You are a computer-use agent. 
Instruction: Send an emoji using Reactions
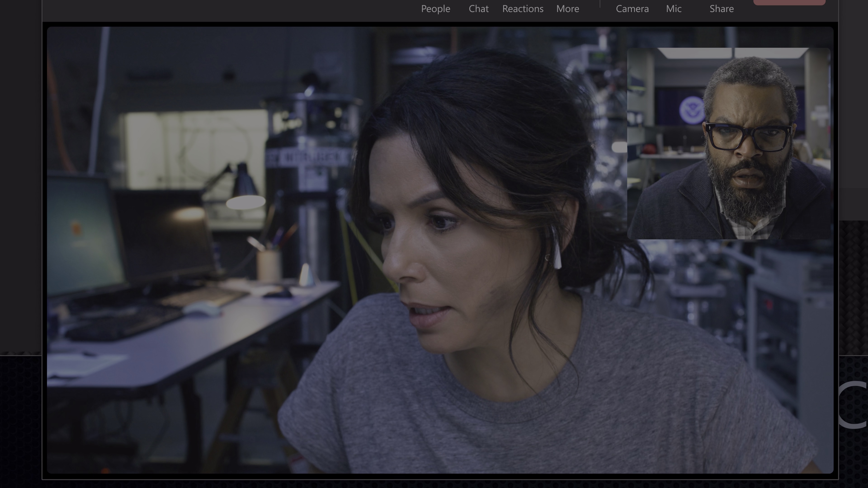tap(523, 9)
